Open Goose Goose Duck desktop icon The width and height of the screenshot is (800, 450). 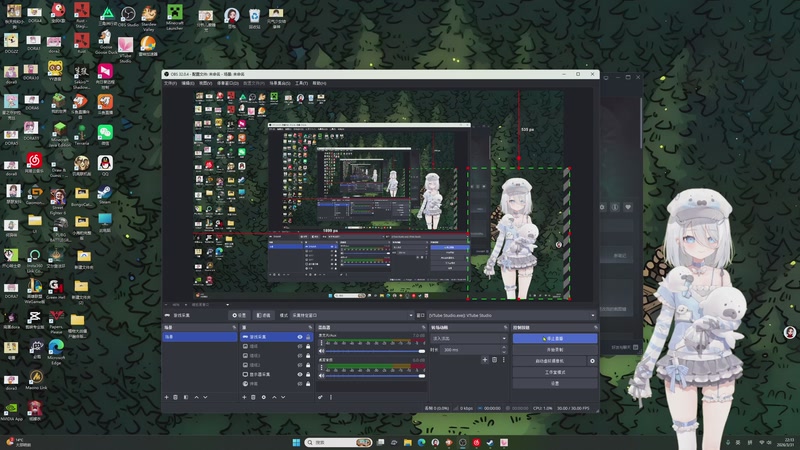click(105, 42)
